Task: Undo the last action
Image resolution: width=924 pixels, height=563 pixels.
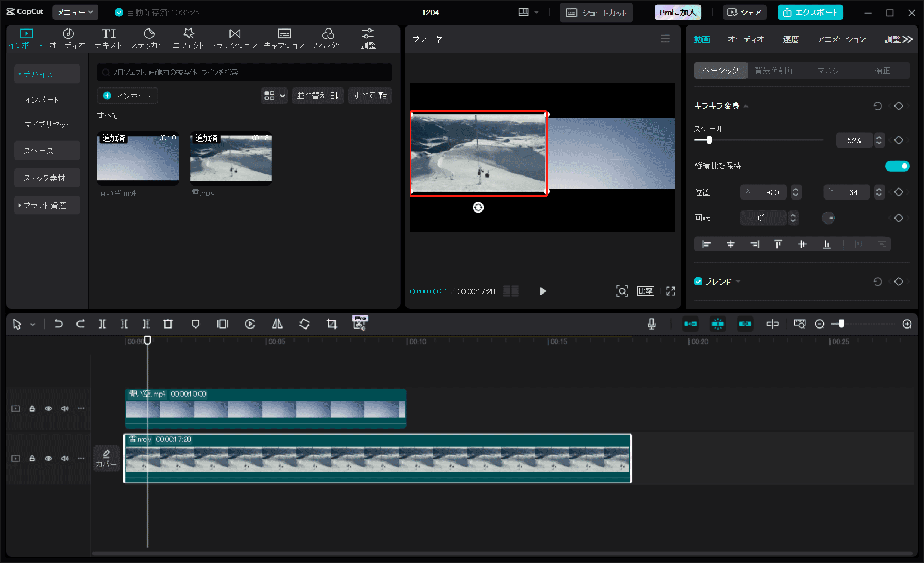Action: (x=58, y=324)
